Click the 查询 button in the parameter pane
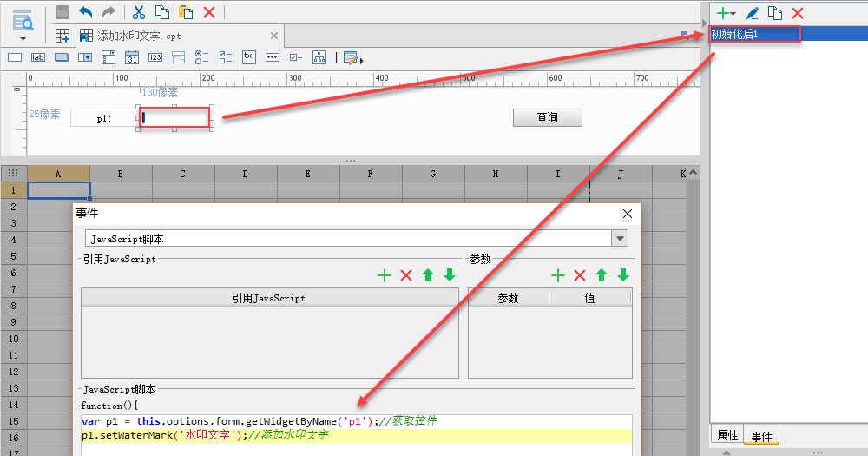Viewport: 868px width, 456px height. click(548, 117)
